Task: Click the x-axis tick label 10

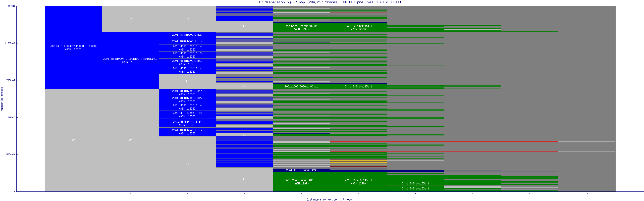Action: pyautogui.click(x=587, y=193)
